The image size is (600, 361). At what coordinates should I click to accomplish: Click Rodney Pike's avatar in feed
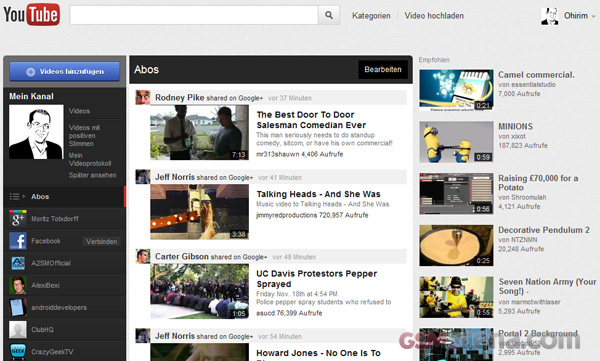click(143, 98)
